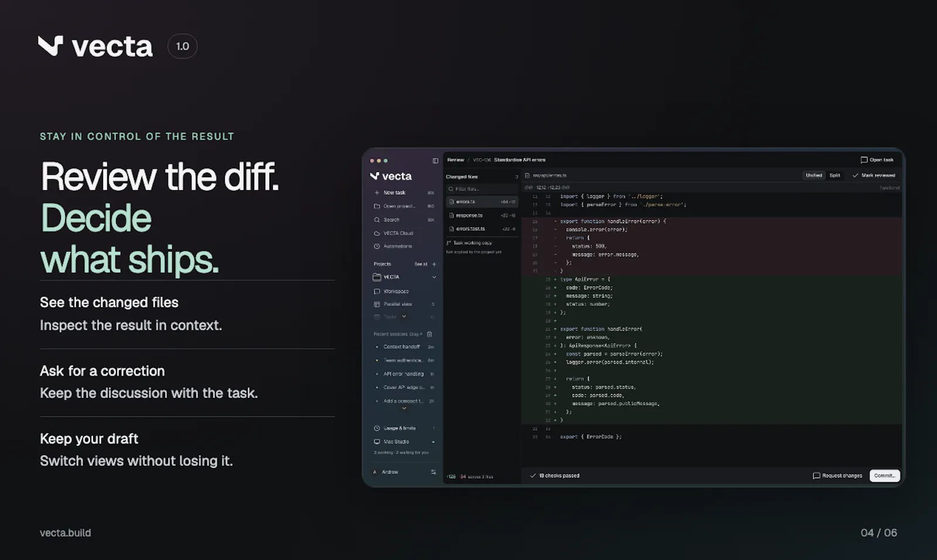Screen dimensions: 937x560
Task: Toggle the sidebar collapse icon
Action: [435, 160]
